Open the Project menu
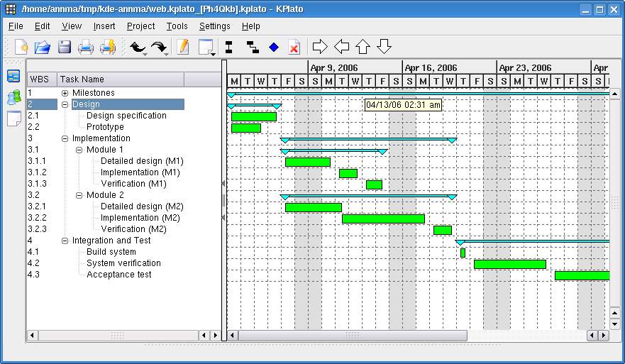Image resolution: width=625 pixels, height=364 pixels. [140, 26]
